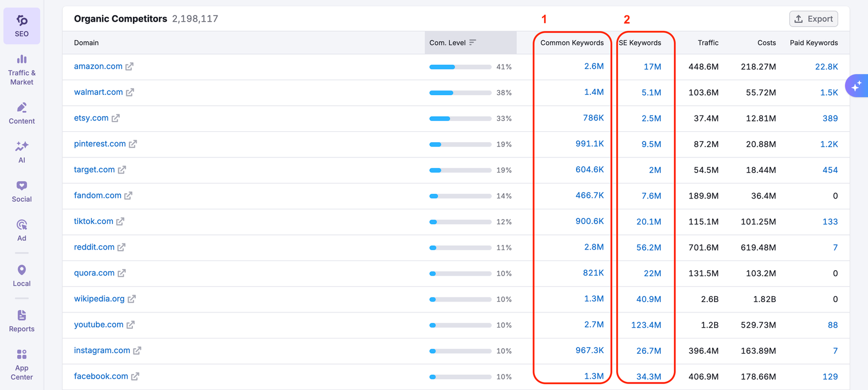Select amazon.com traffic value 448.6M
The height and width of the screenshot is (390, 868).
tap(704, 67)
